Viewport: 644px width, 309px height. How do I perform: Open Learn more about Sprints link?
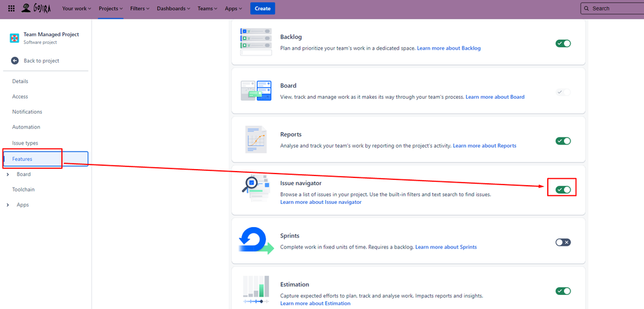446,247
